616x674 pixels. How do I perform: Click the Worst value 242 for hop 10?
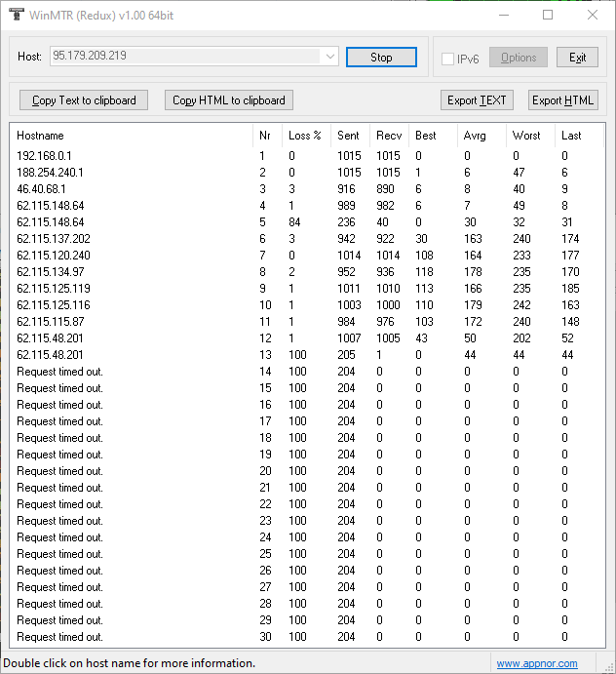click(x=521, y=305)
